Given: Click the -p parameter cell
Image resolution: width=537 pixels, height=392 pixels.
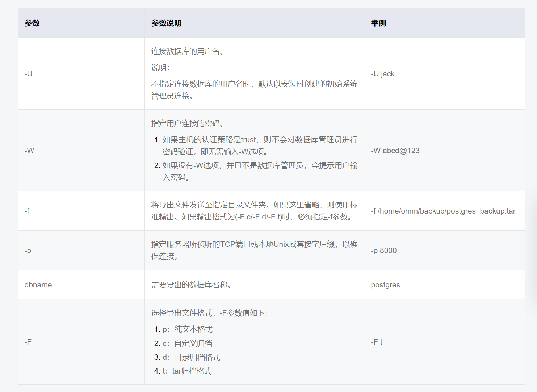Looking at the screenshot, I should point(28,250).
